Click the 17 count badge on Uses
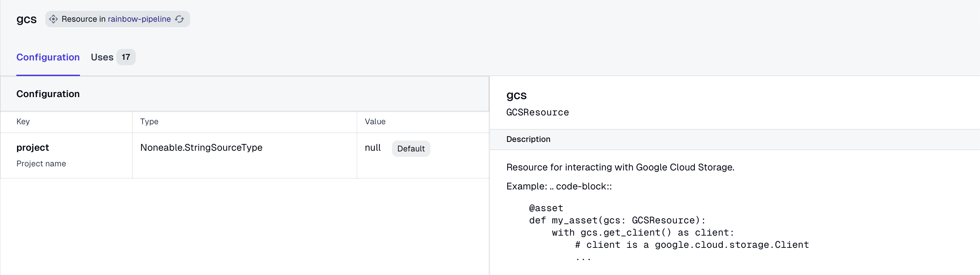The width and height of the screenshot is (980, 275). click(x=126, y=57)
